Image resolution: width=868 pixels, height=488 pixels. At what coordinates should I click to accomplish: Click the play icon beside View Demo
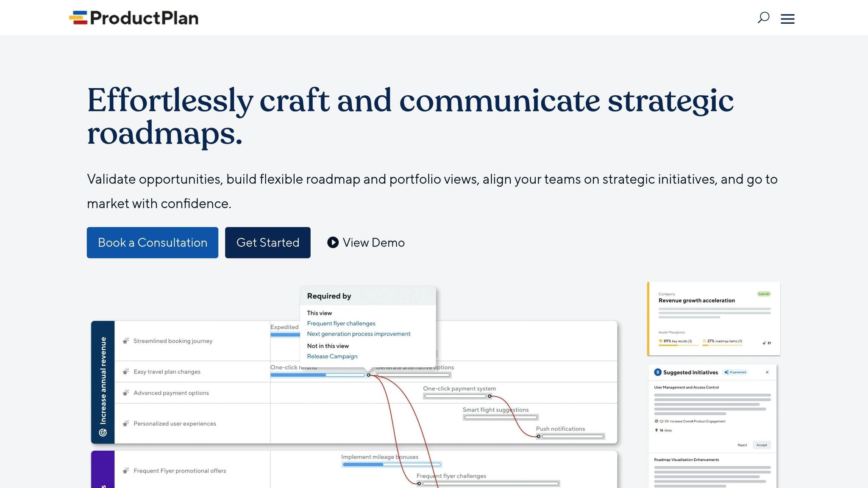[332, 242]
